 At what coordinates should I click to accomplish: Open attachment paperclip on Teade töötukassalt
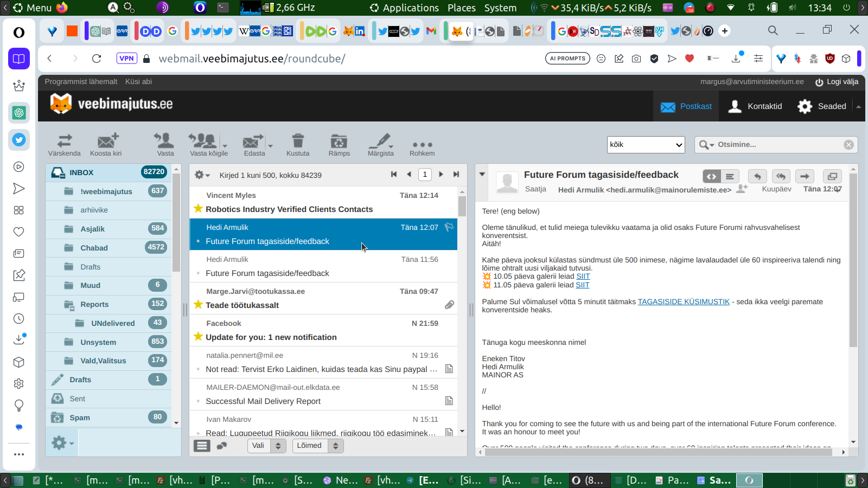tap(449, 305)
